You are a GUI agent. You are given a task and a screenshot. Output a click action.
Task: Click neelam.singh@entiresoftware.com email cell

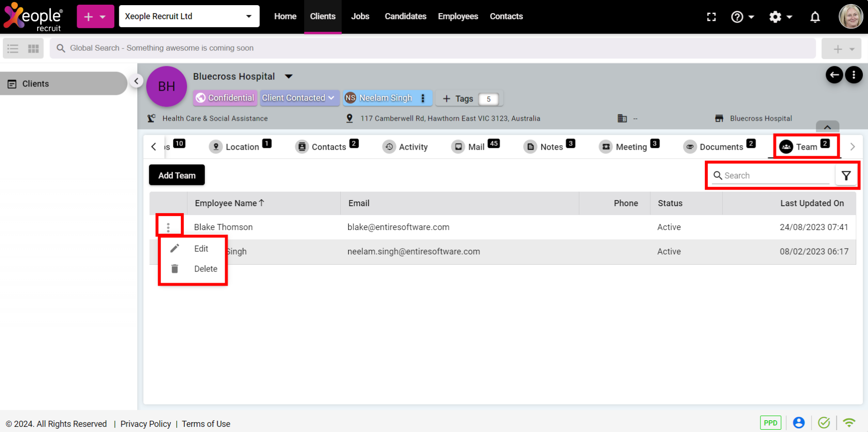click(414, 252)
